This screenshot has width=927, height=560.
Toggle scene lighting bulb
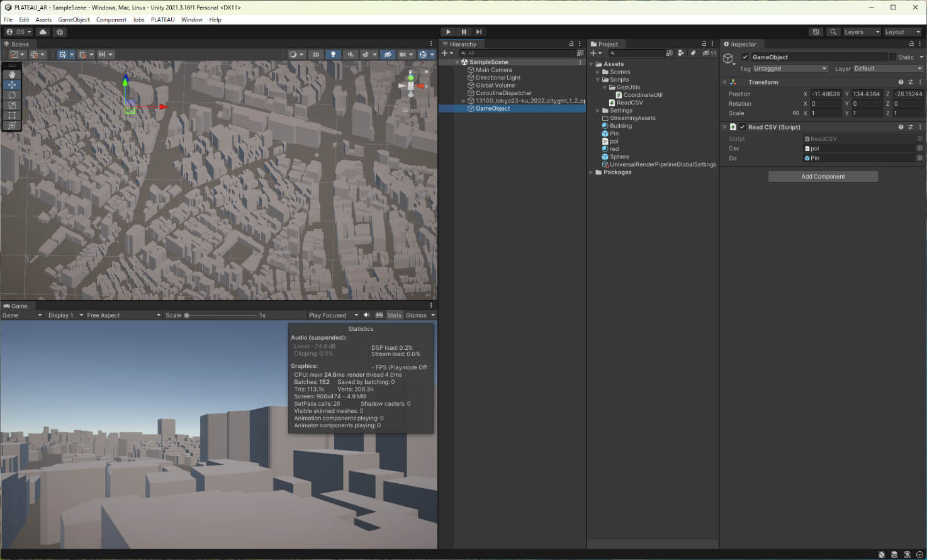point(334,55)
